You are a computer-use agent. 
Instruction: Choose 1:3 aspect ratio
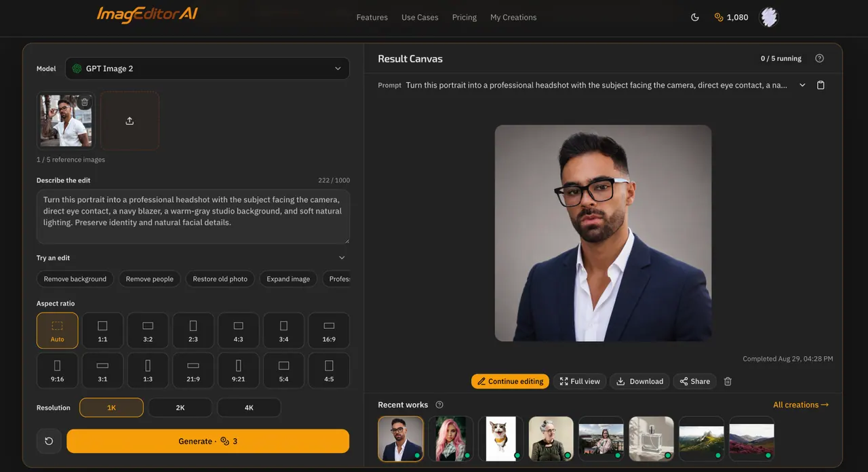[x=148, y=370]
